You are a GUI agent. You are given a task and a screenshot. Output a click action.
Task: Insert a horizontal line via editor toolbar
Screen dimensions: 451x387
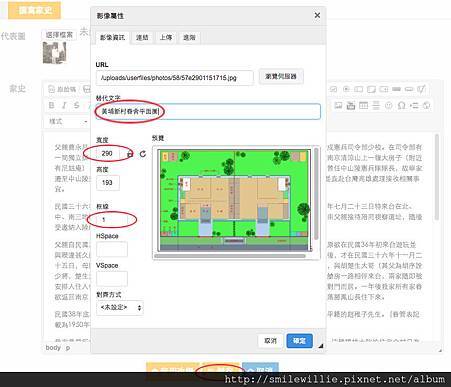(376, 106)
